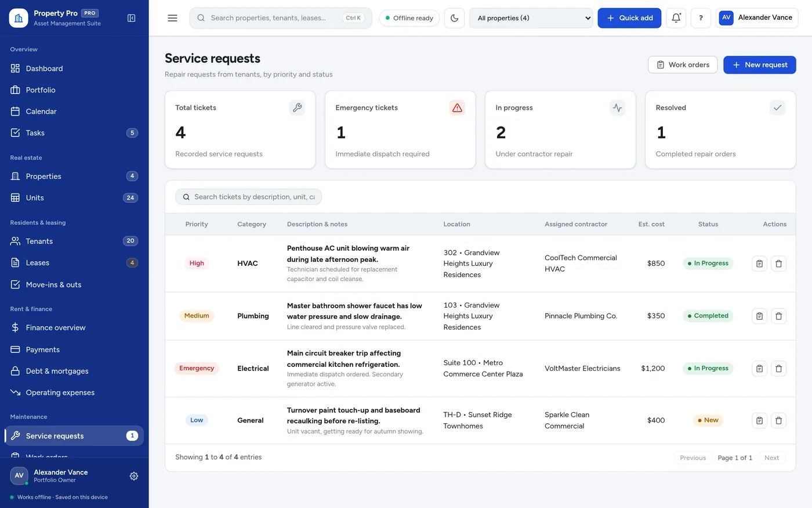Open Properties in sidebar

tap(74, 176)
